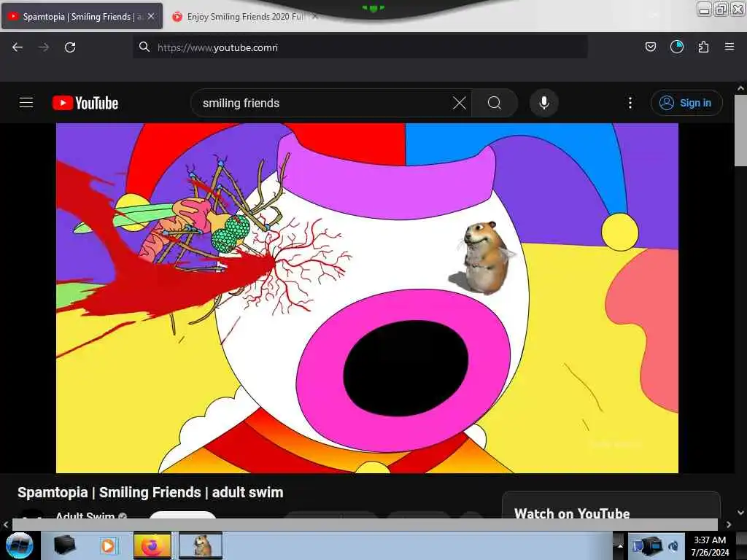Open the media player icon on the taskbar

[x=108, y=545]
